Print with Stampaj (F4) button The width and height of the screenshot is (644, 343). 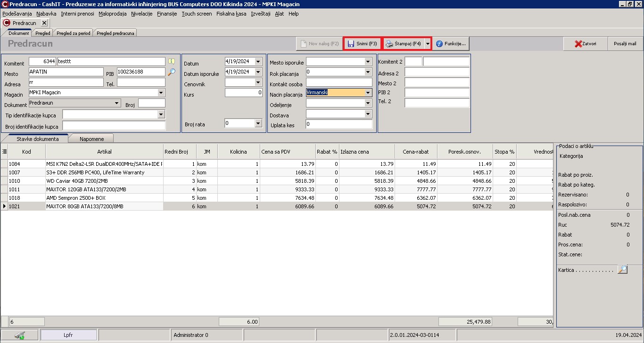click(x=404, y=44)
